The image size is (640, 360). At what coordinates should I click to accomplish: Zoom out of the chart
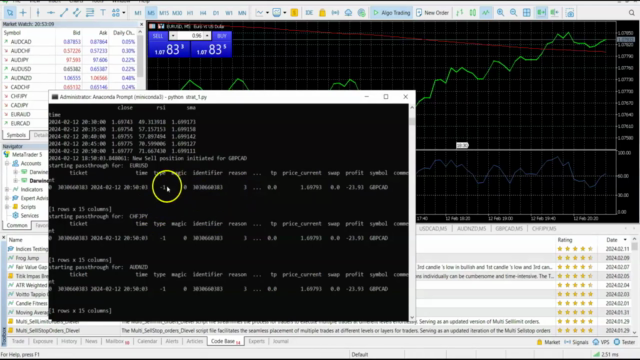(513, 13)
